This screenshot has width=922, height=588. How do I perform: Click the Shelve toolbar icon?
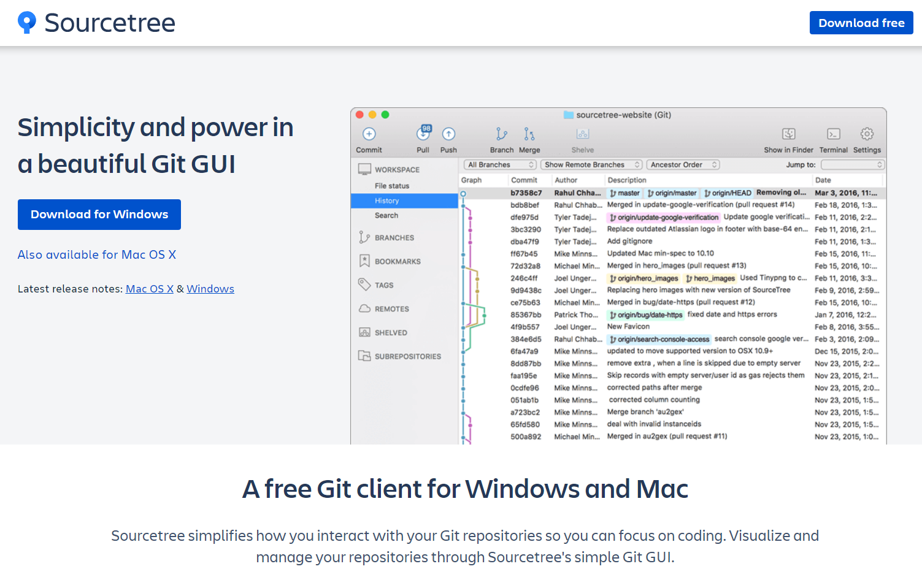583,134
